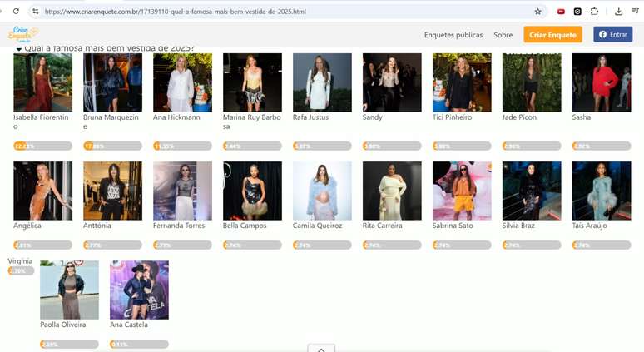Open the browser extensions puzzle icon
Viewport: 644px width, 352px height.
point(594,12)
